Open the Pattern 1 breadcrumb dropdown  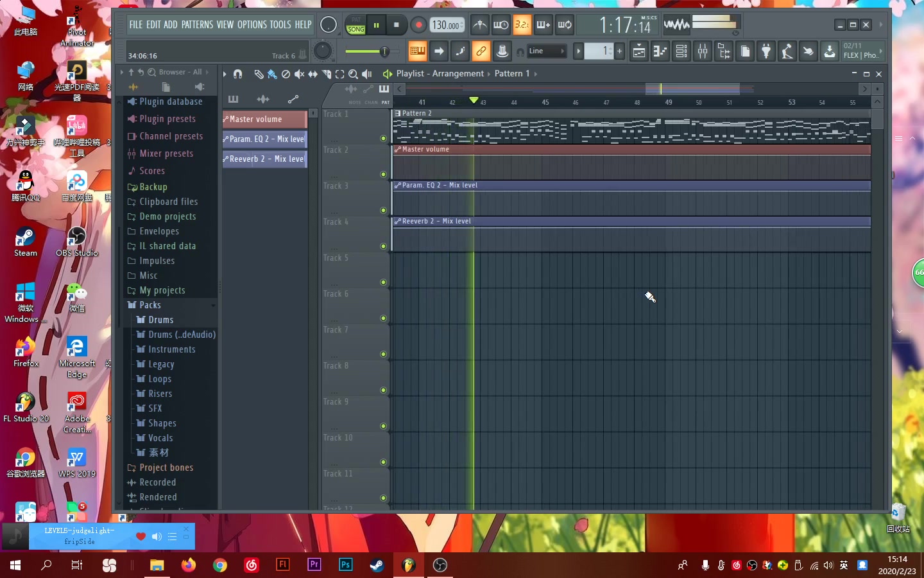coord(515,74)
